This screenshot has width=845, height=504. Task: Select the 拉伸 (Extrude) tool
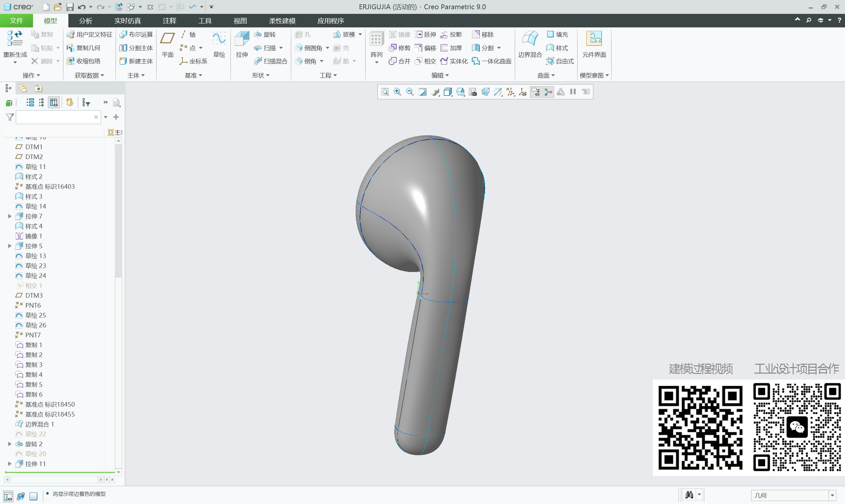tap(242, 44)
